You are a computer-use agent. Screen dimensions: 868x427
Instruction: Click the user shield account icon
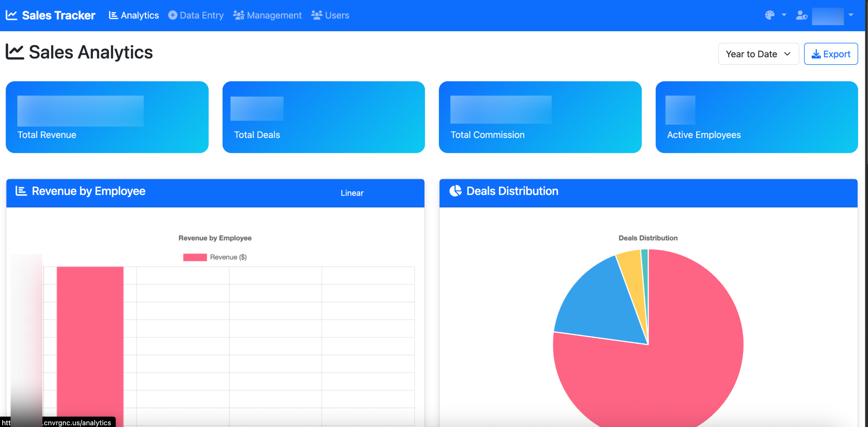click(801, 16)
